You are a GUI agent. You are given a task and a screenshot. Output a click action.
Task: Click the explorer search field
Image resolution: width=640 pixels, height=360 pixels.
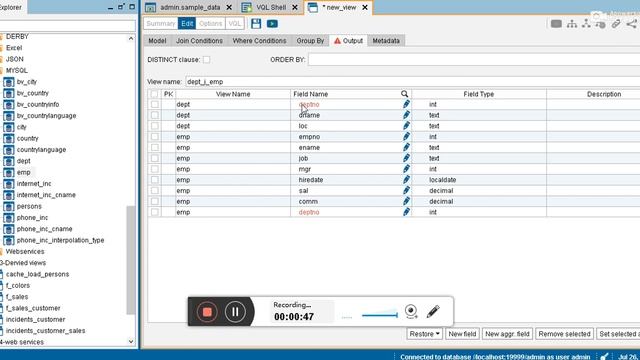coord(67,25)
